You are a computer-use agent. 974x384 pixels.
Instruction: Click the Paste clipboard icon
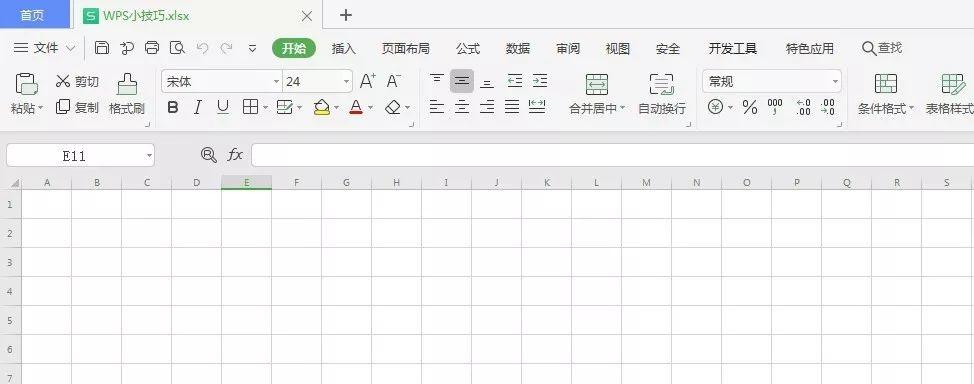[x=27, y=83]
